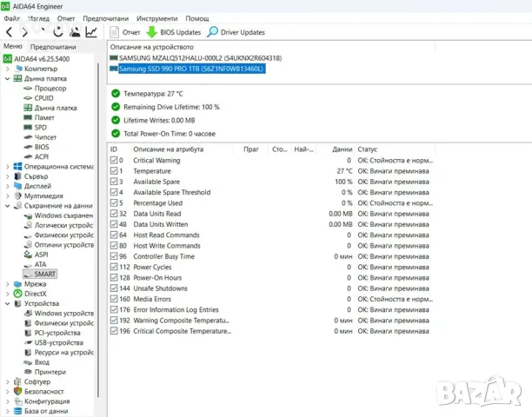This screenshot has height=417, width=532.
Task: Go forward with the right arrow icon
Action: (24, 32)
